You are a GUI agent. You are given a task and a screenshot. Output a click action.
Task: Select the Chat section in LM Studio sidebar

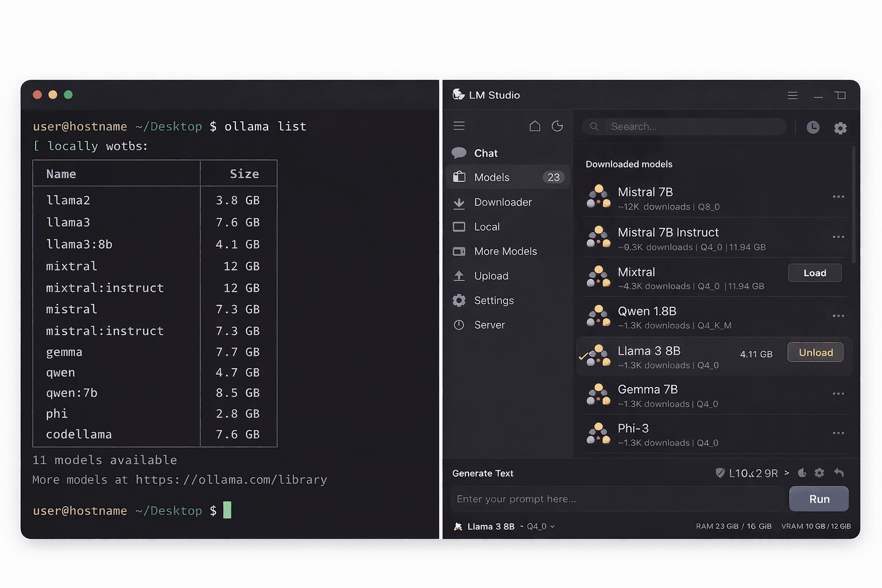[x=485, y=153]
